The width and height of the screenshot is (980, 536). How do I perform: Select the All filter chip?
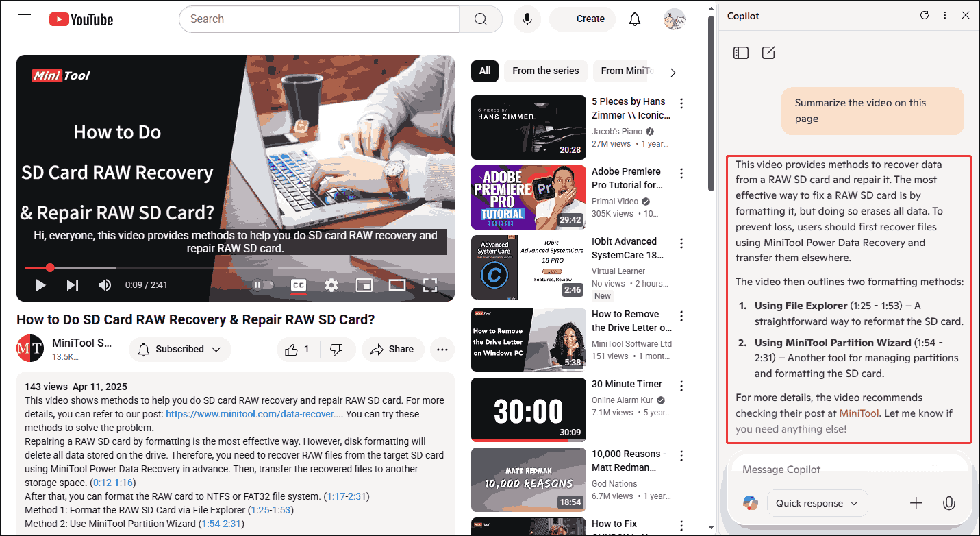click(485, 71)
